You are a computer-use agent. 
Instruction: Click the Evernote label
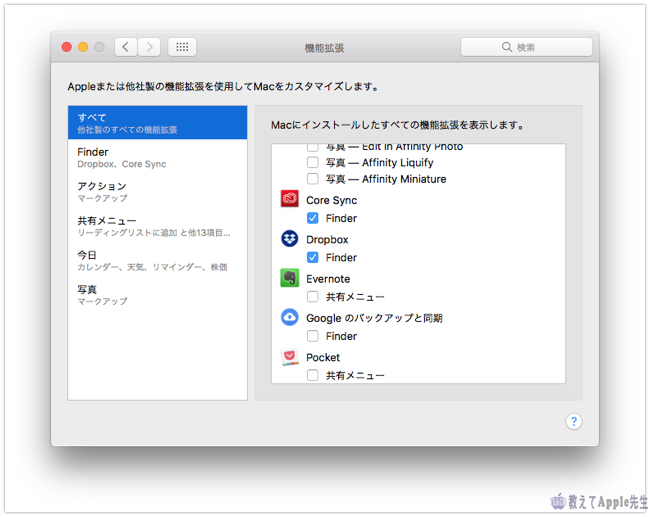click(328, 279)
